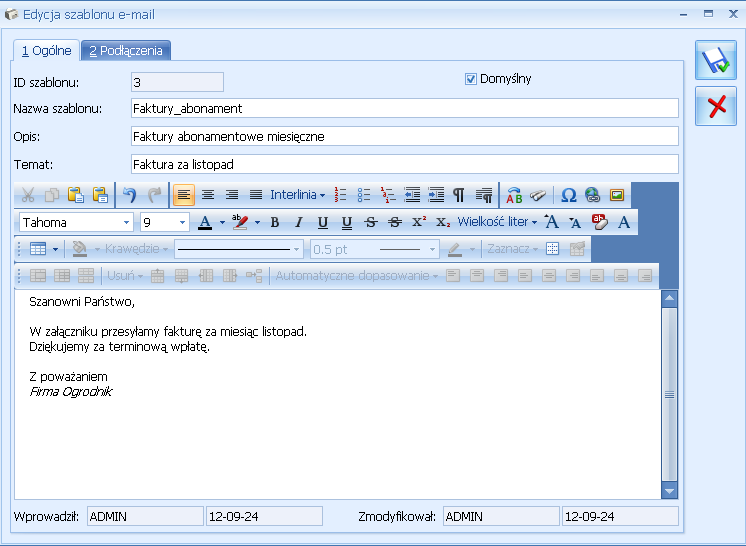The image size is (746, 546).
Task: Open the Zaznacz table select menu
Action: point(512,249)
